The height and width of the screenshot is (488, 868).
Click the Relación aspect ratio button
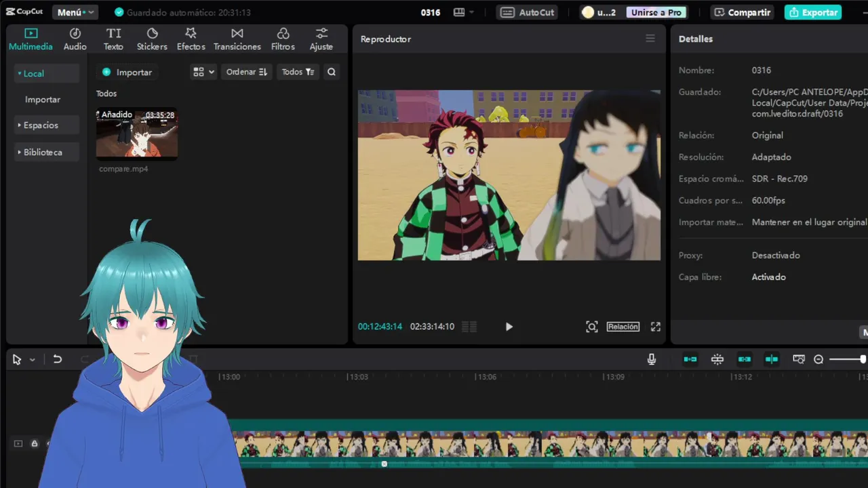[623, 327]
